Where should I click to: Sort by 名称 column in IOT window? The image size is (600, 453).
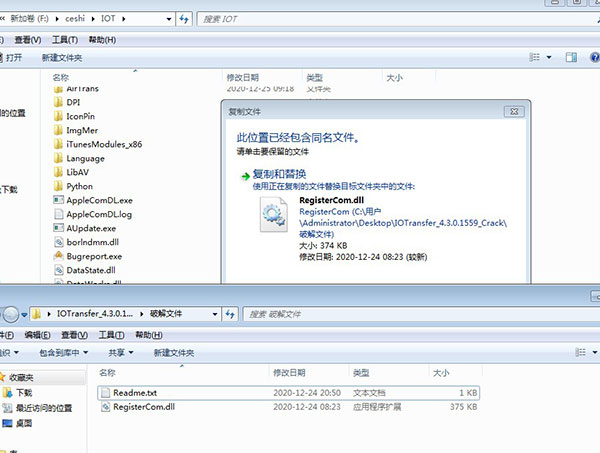[x=60, y=78]
